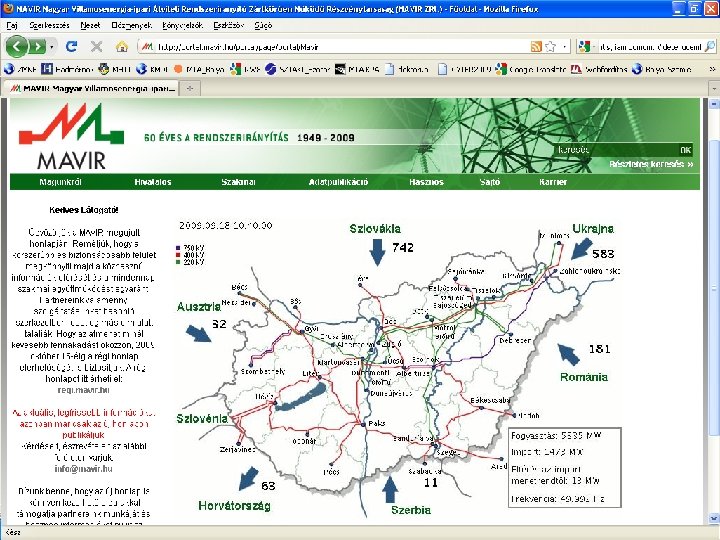Screen dimensions: 720x540
Task: Open the Webfordítás bookmark
Action: point(599,69)
